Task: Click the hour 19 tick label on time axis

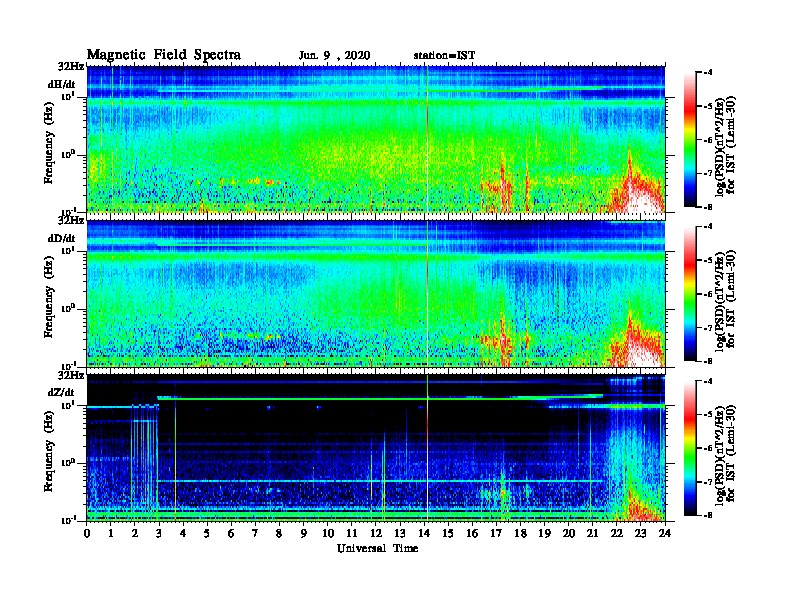Action: tap(544, 534)
